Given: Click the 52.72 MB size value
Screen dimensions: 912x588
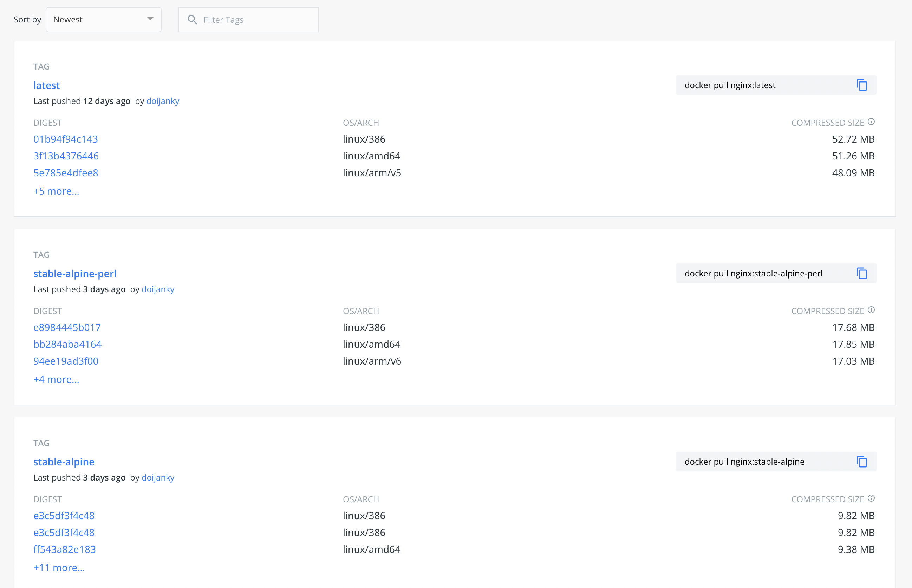Looking at the screenshot, I should pos(853,139).
